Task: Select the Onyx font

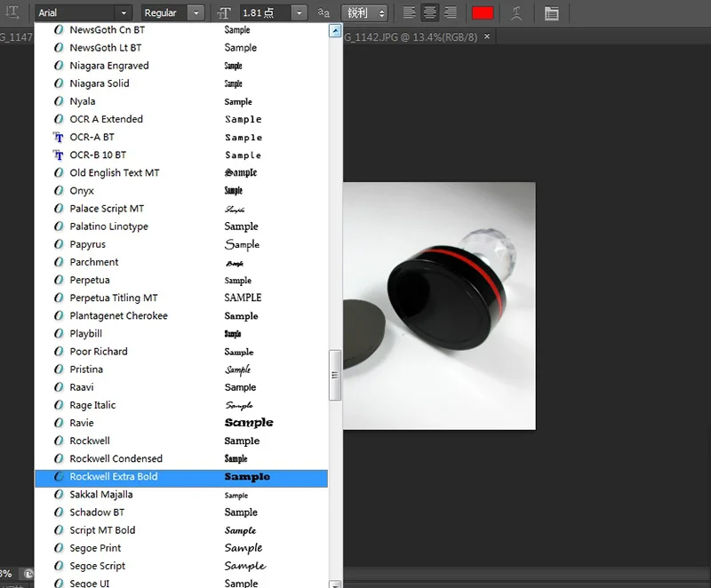Action: [x=181, y=191]
